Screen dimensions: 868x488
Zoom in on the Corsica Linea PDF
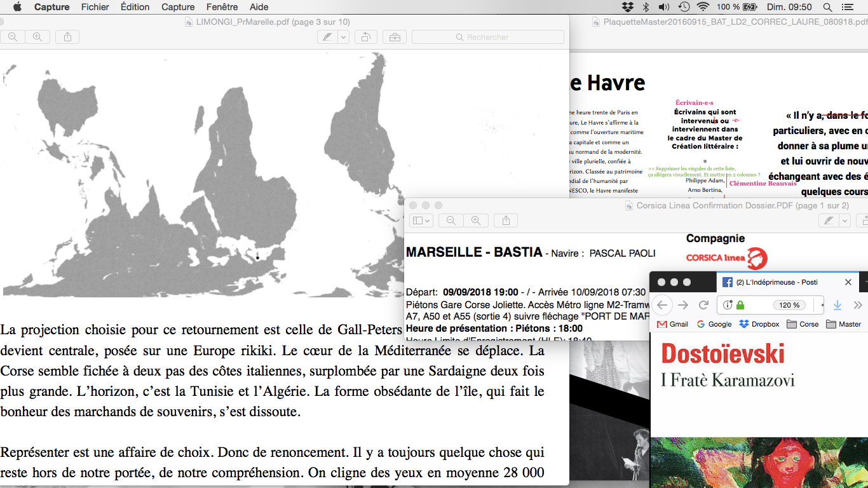(x=476, y=220)
